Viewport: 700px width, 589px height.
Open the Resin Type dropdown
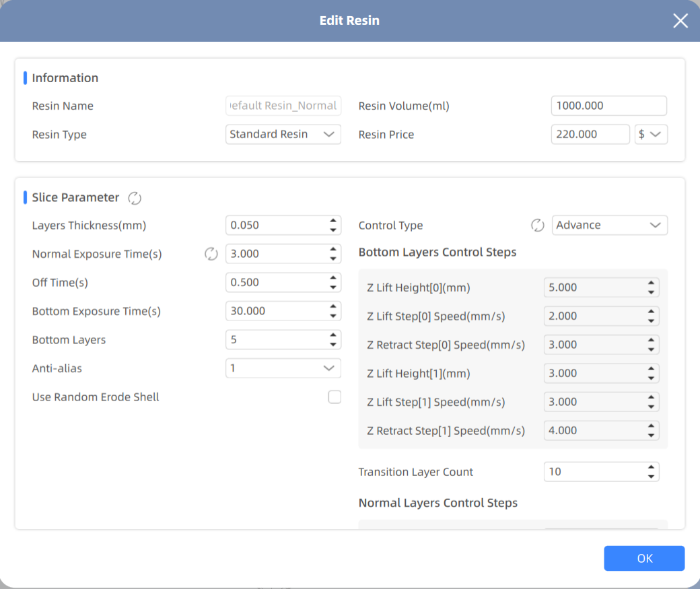283,135
